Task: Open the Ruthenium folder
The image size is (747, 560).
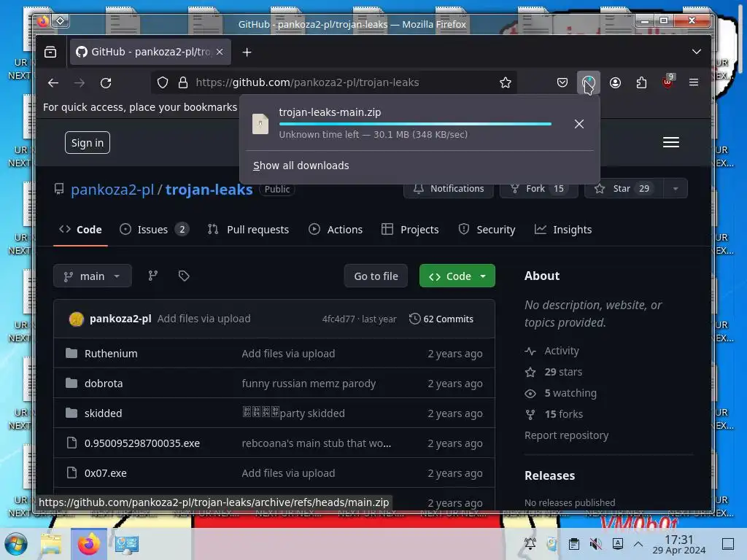Action: (x=111, y=354)
